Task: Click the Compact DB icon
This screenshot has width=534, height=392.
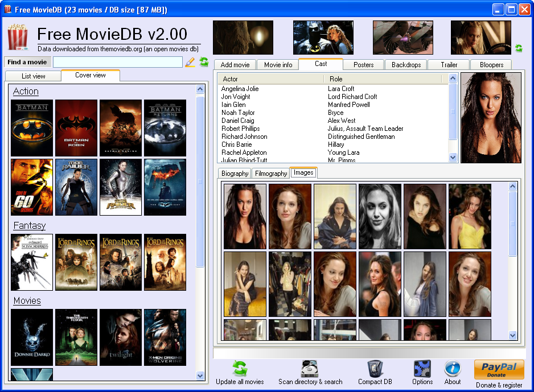Action: pyautogui.click(x=375, y=368)
